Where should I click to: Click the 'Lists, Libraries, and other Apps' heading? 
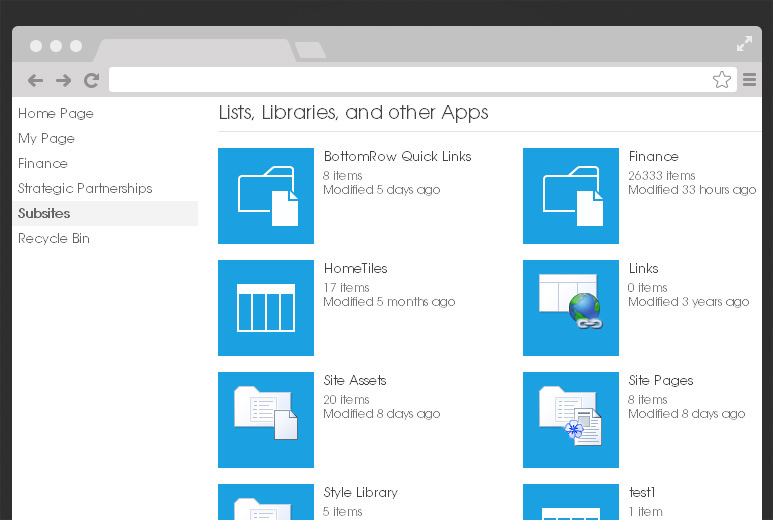tap(353, 113)
